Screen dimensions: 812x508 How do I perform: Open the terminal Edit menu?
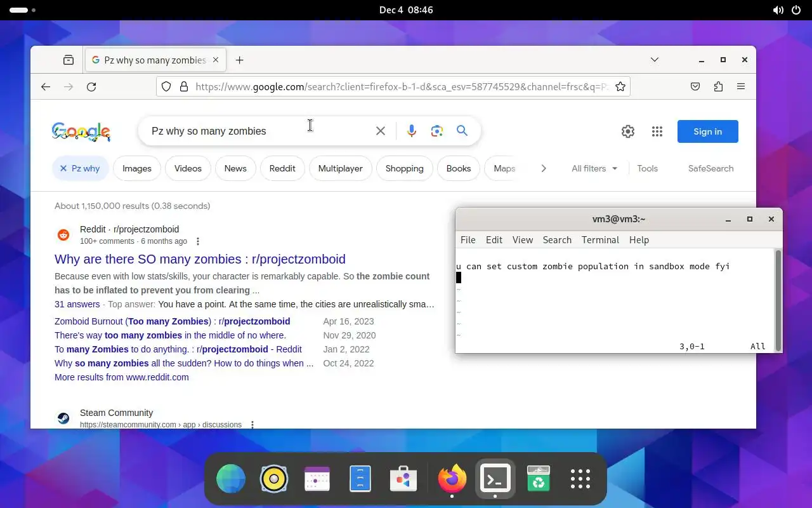pyautogui.click(x=494, y=240)
